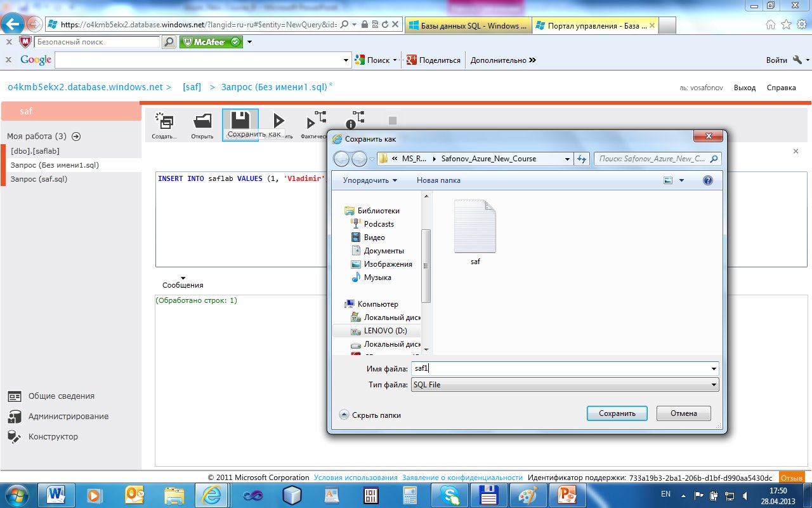
Task: Open the Упорядочить dropdown menu
Action: [370, 180]
